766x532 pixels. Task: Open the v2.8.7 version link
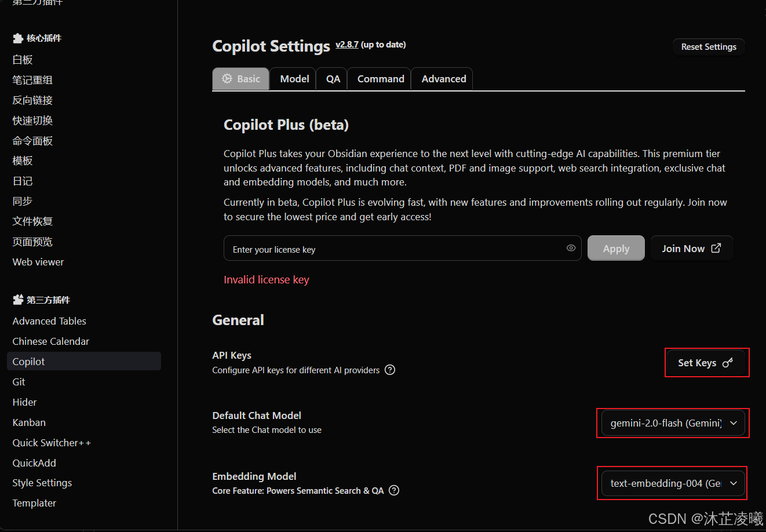click(347, 45)
